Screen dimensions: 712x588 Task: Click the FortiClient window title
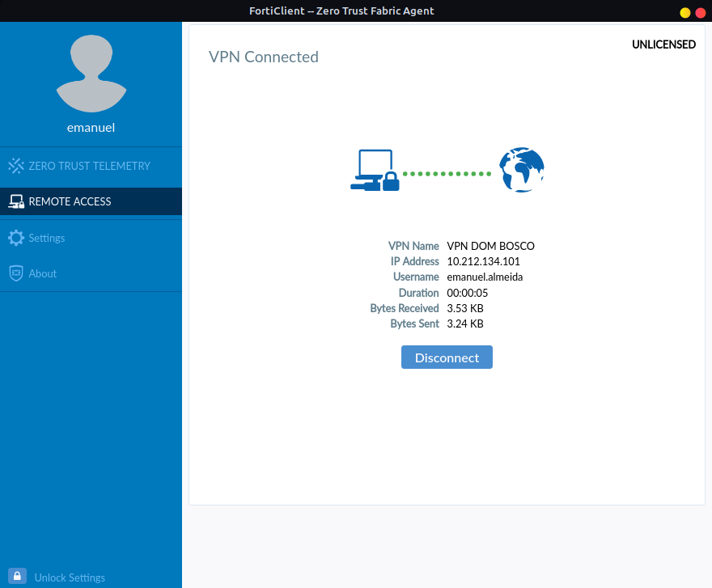pos(341,11)
